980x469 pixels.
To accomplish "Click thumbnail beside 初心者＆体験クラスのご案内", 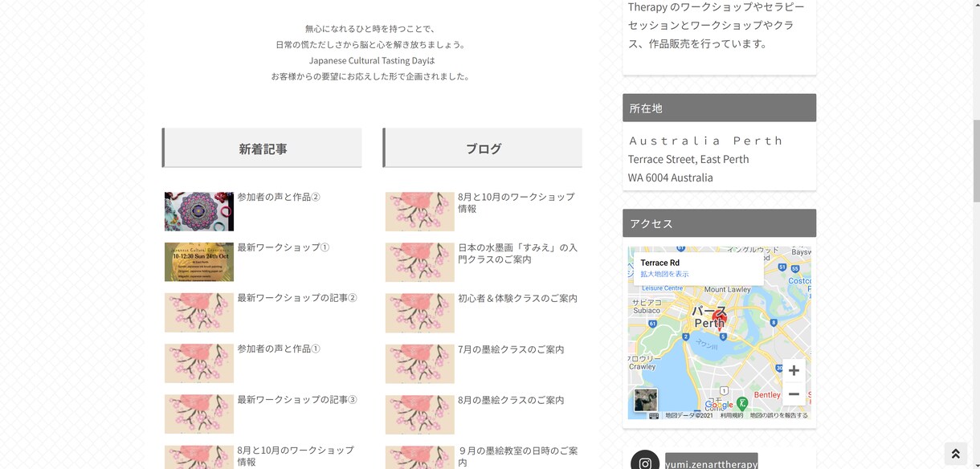I will (420, 312).
